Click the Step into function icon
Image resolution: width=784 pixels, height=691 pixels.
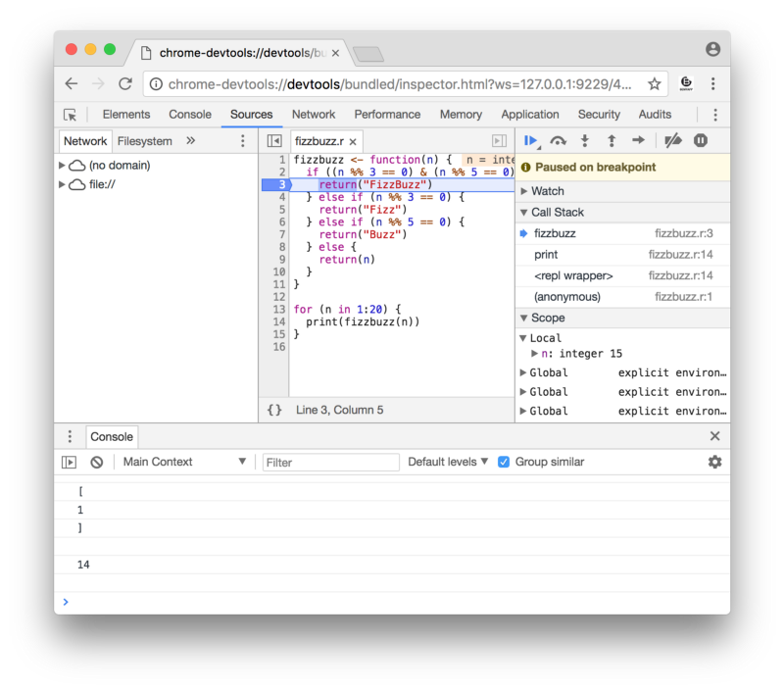point(585,141)
